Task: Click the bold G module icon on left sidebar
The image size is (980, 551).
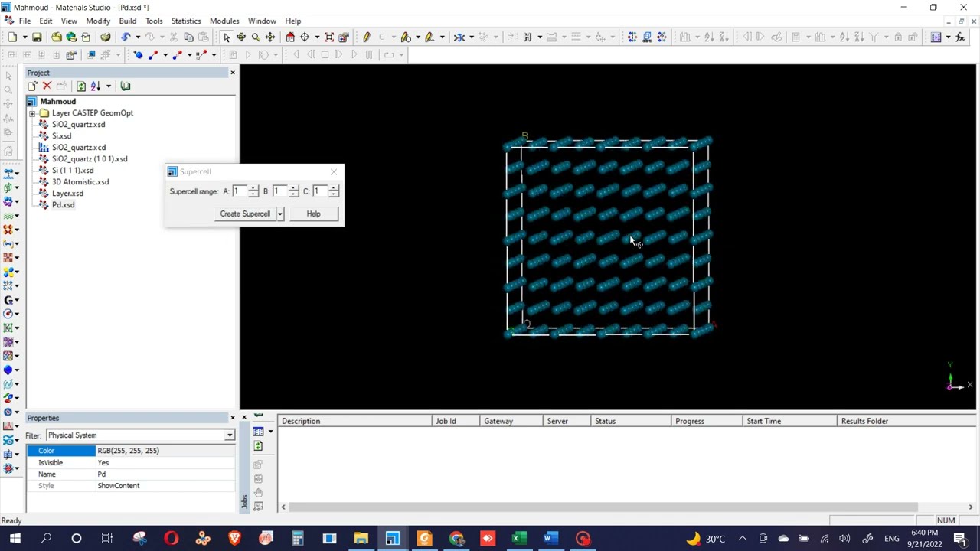Action: point(9,300)
